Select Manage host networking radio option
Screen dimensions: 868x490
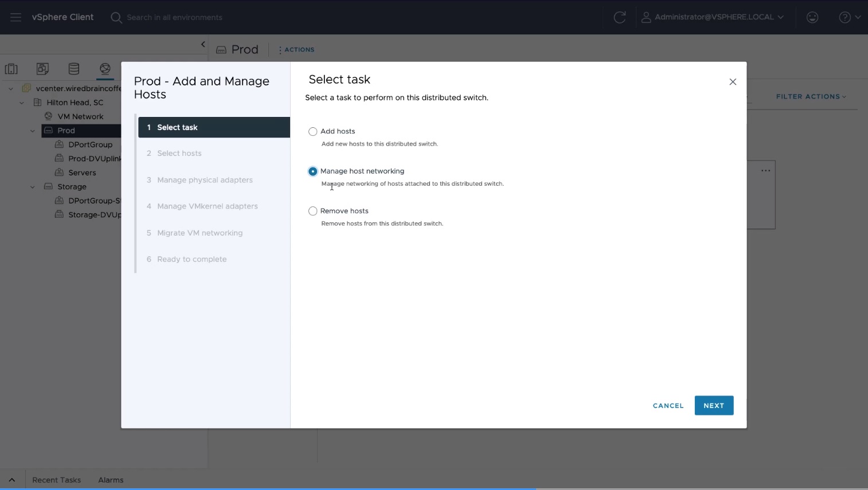313,171
